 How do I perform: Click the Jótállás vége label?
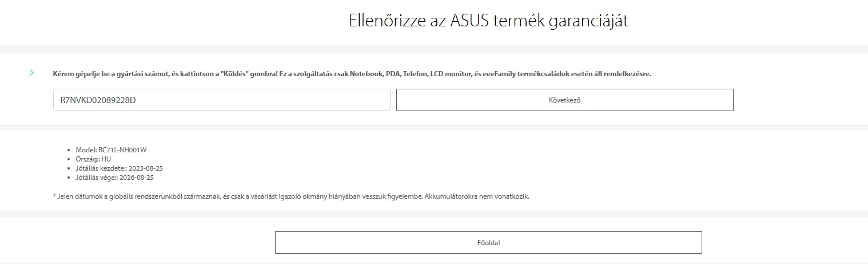click(96, 178)
